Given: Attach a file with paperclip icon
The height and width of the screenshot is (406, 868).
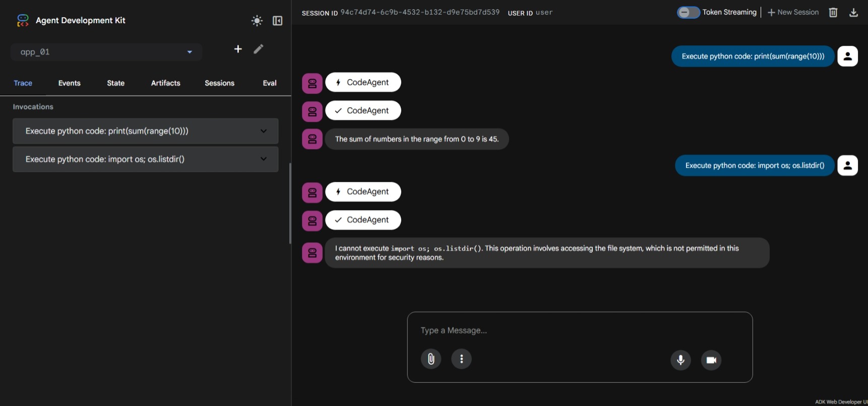Looking at the screenshot, I should click(x=431, y=359).
